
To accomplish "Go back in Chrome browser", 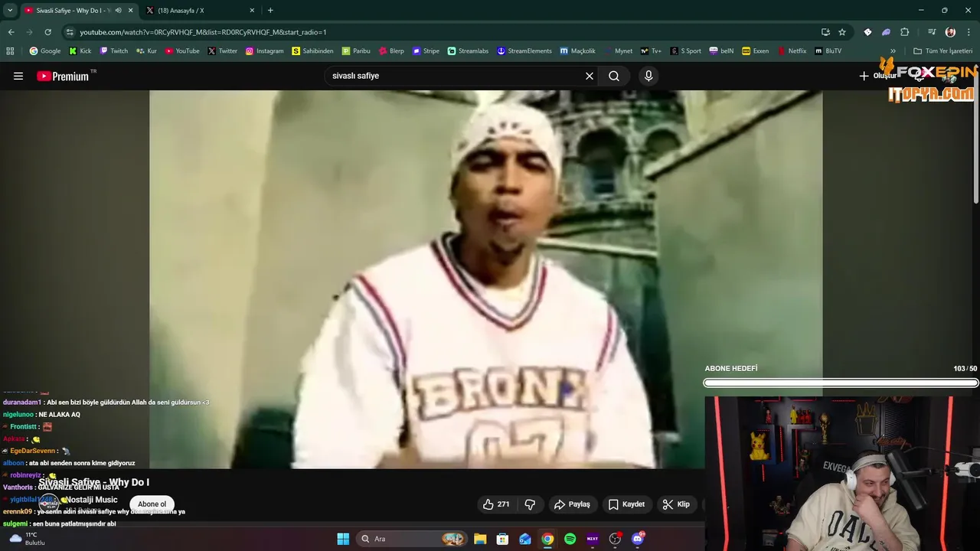I will 11,32.
